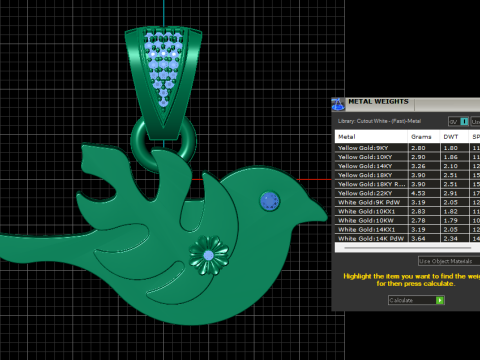Select the Yellow Gold:18KY row
The image size is (480, 360).
[x=407, y=175]
